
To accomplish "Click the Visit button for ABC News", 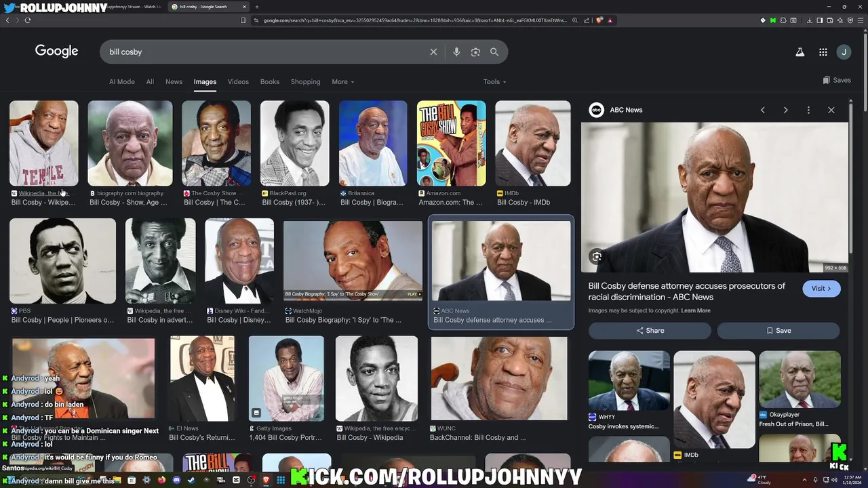I will [821, 289].
